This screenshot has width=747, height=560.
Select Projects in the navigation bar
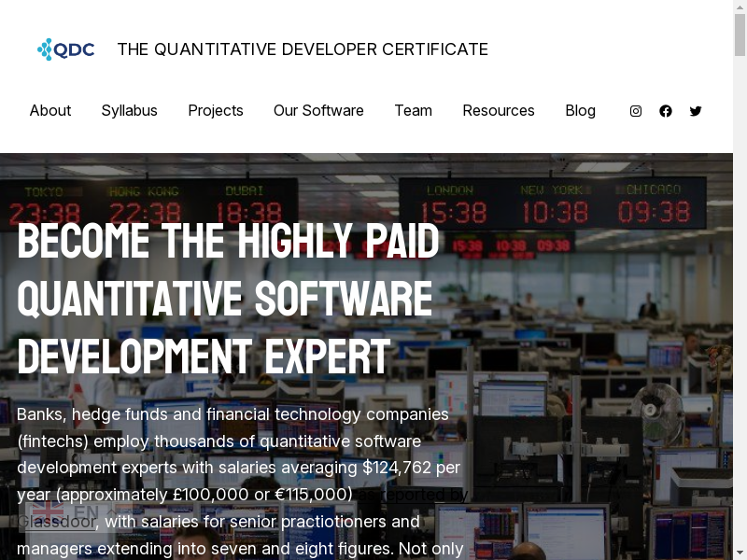click(x=216, y=110)
